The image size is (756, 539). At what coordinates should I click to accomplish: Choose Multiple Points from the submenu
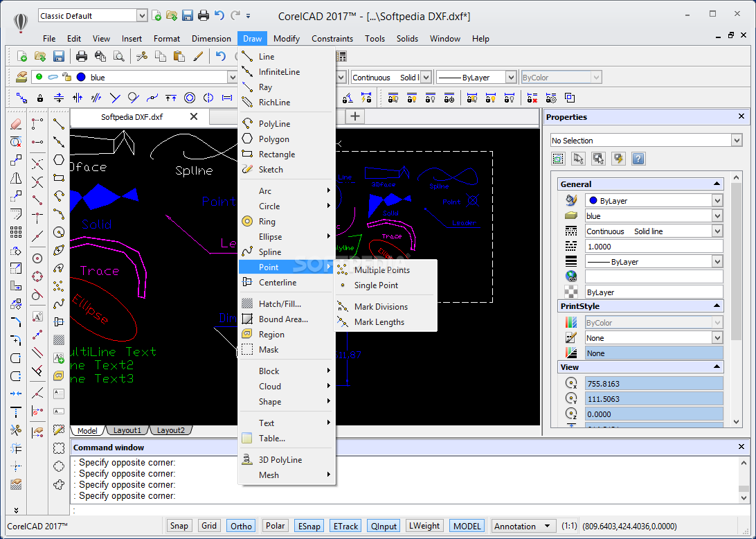coord(382,269)
